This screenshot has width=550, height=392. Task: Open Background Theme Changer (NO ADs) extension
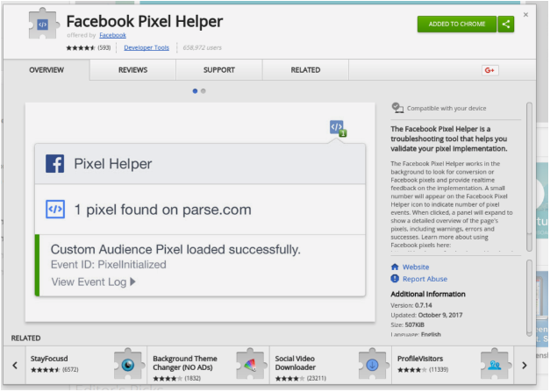click(209, 366)
